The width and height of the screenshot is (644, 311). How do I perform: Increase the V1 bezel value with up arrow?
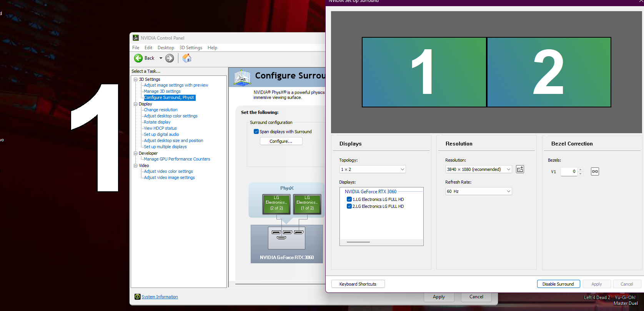pyautogui.click(x=581, y=170)
